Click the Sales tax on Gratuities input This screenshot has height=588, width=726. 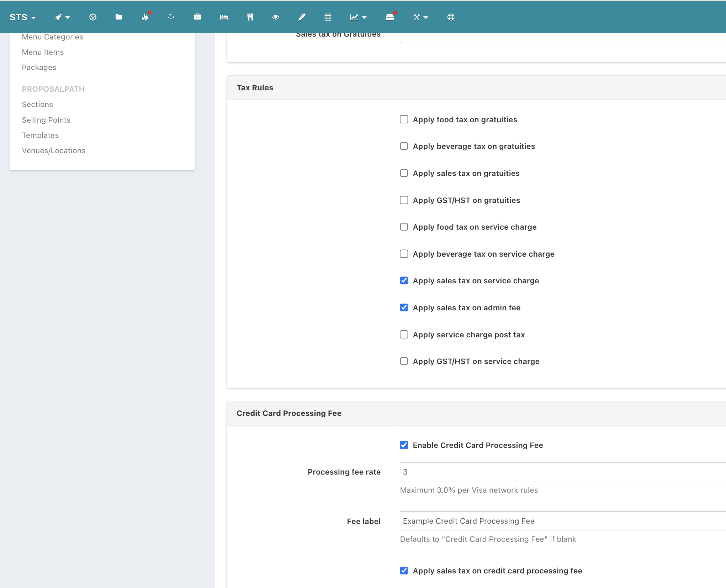coord(563,38)
